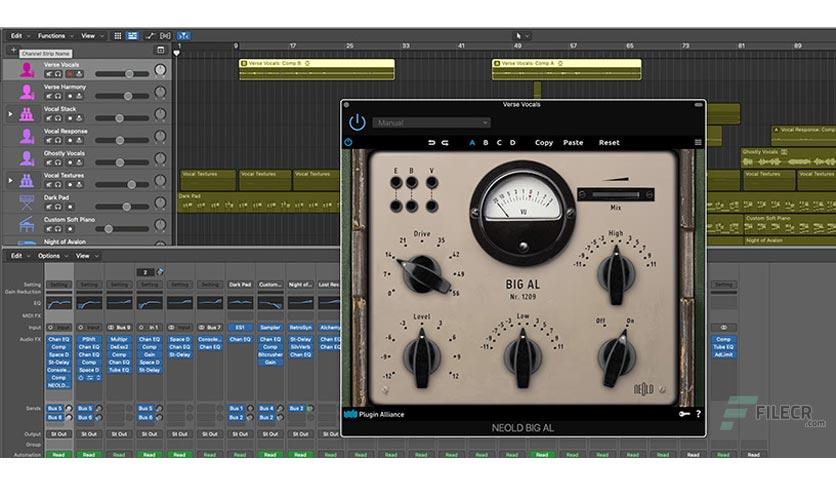Screen dimensions: 836x484
Task: Click the upper E jack on Big AL
Action: [x=396, y=183]
